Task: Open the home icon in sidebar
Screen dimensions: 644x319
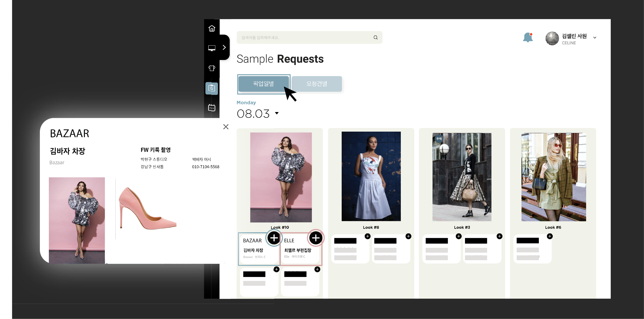Action: pyautogui.click(x=212, y=29)
